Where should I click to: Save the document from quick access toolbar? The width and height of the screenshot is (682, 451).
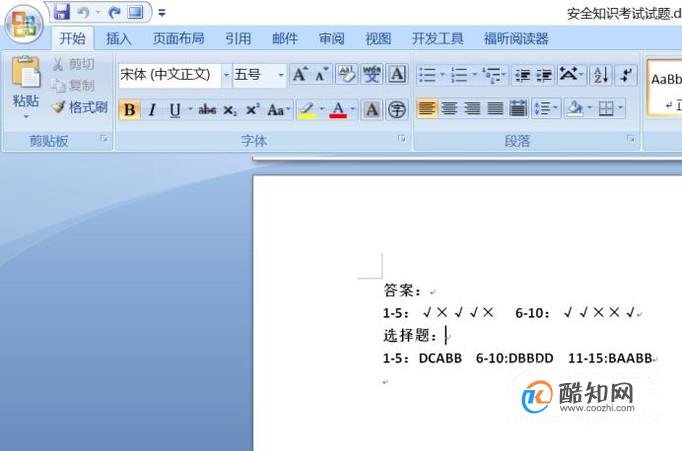(62, 12)
